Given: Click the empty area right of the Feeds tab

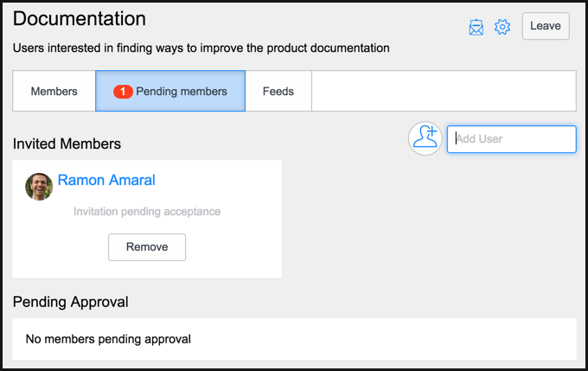Looking at the screenshot, I should tap(444, 91).
